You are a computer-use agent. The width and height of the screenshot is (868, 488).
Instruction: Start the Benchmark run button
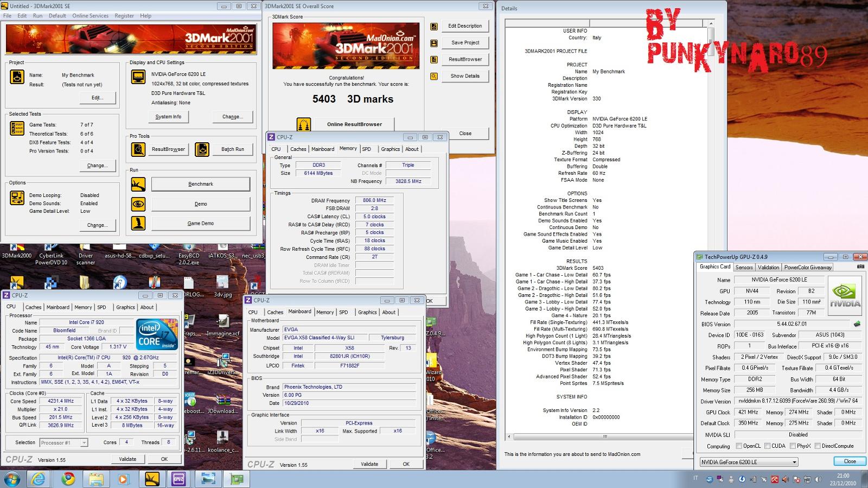tap(201, 184)
